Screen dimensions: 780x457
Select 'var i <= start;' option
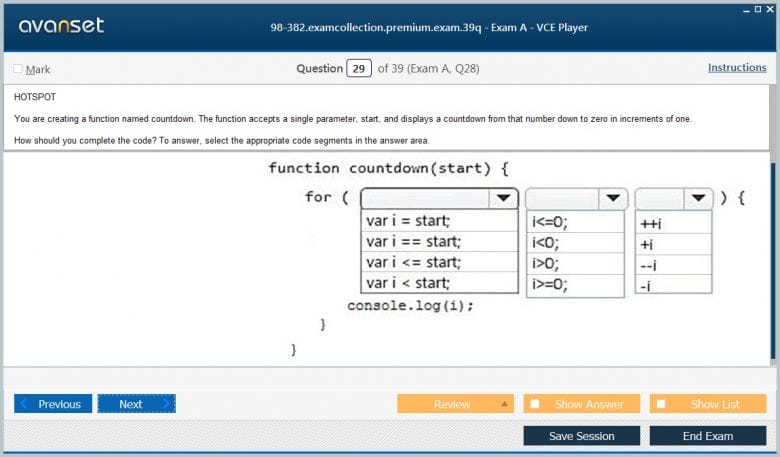pyautogui.click(x=413, y=262)
